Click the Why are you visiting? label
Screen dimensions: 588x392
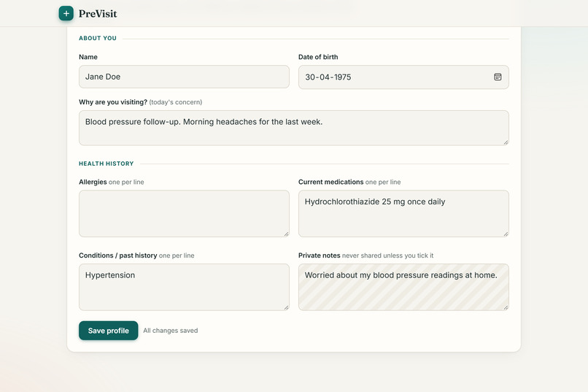pyautogui.click(x=113, y=102)
